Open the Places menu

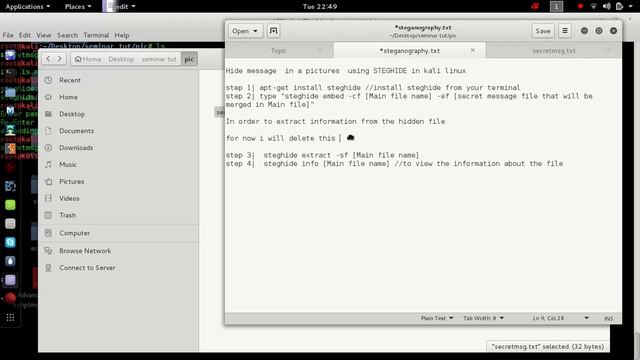pos(78,6)
